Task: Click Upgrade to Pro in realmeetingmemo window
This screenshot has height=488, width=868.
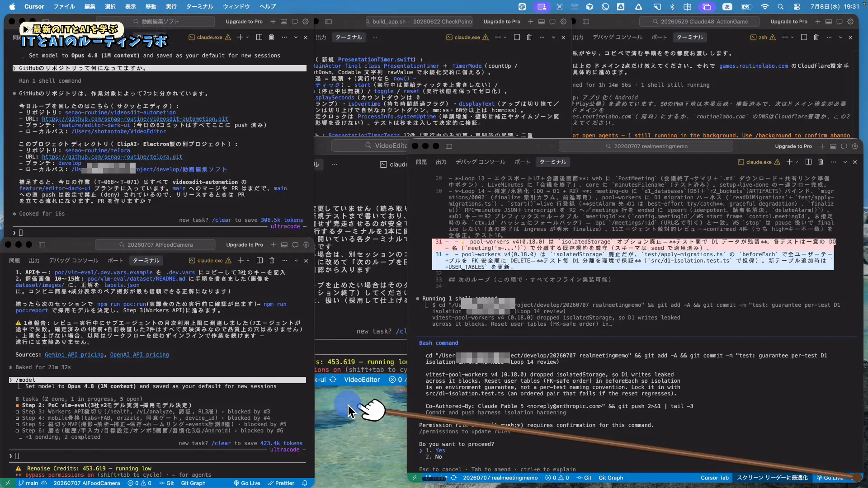Action: (793, 146)
